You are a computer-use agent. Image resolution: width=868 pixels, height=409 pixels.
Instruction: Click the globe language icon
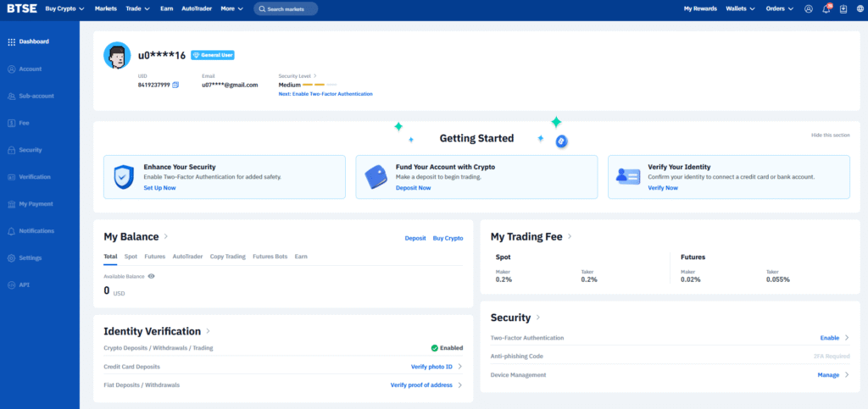pos(860,8)
